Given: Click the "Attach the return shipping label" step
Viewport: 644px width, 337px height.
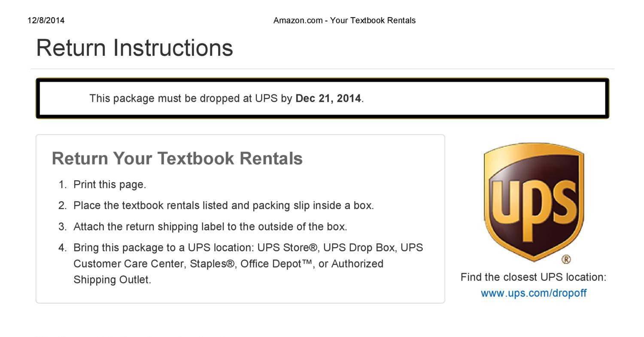Looking at the screenshot, I should (x=210, y=227).
